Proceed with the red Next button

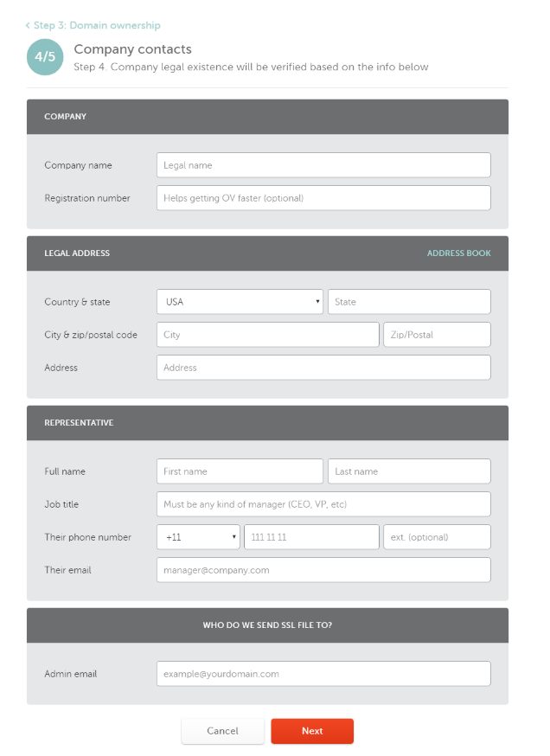click(312, 731)
